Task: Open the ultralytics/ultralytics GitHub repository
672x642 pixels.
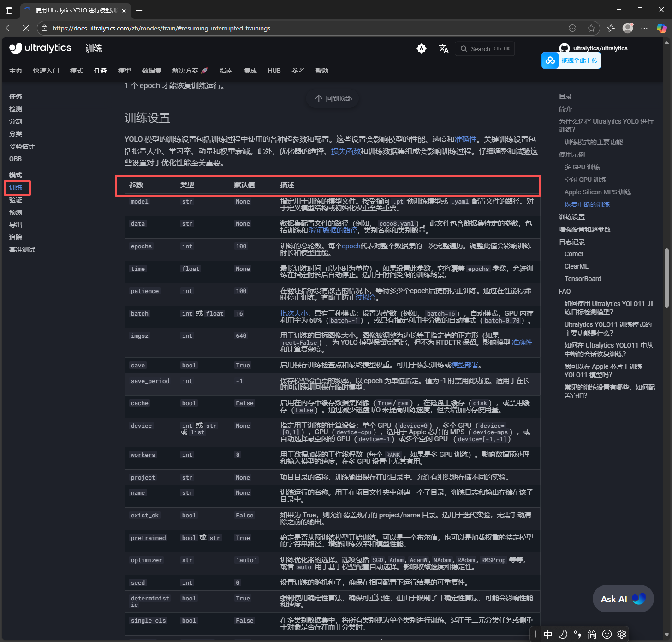Action: [x=594, y=48]
